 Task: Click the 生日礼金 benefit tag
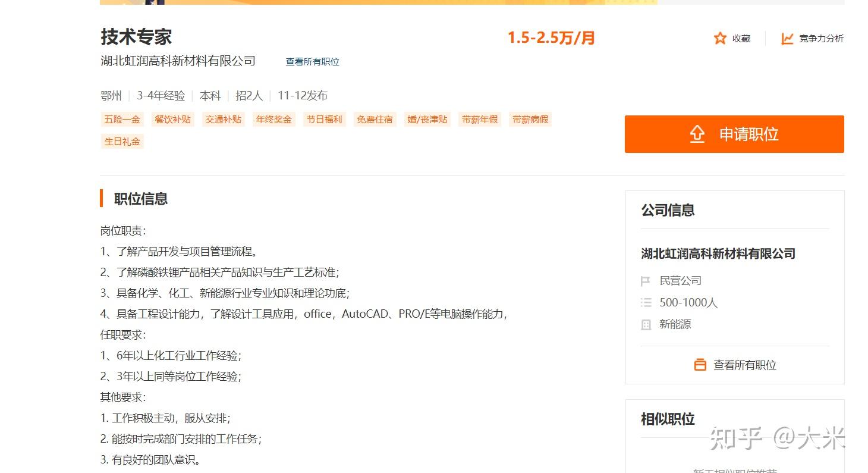click(x=122, y=141)
